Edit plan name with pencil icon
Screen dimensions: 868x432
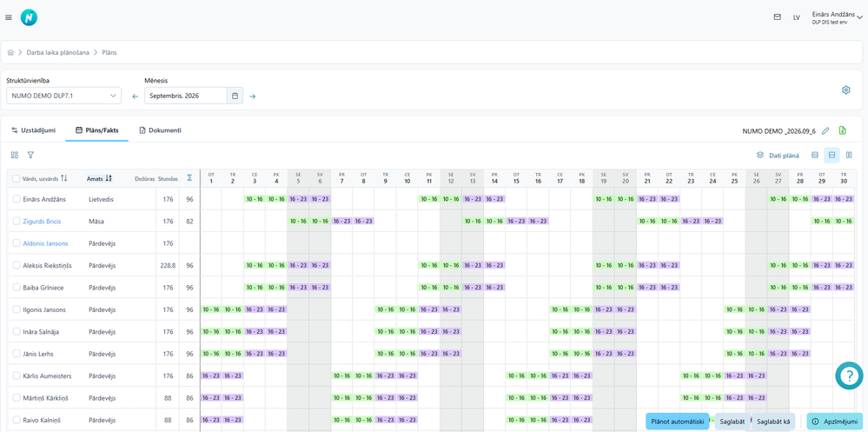point(825,130)
